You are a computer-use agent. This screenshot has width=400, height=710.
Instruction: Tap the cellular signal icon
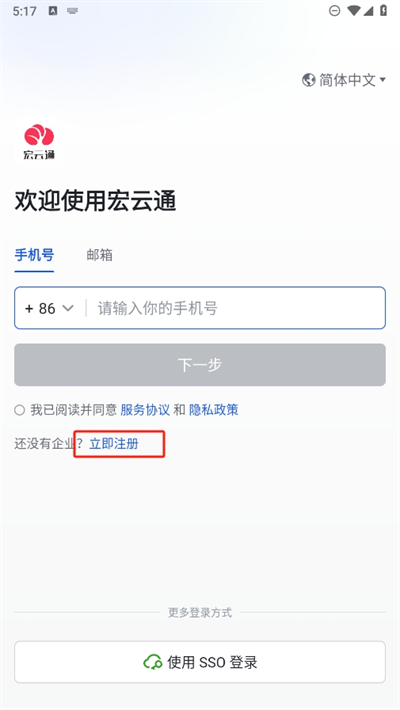[368, 10]
